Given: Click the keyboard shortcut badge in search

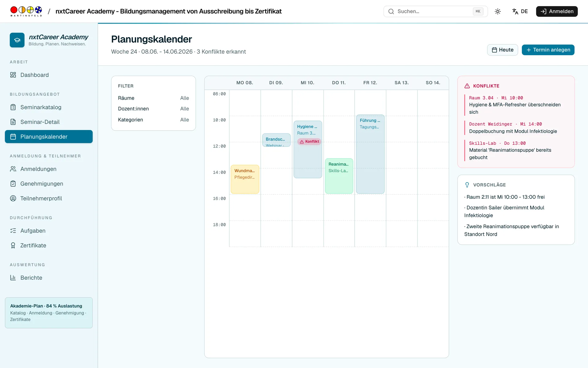Looking at the screenshot, I should coord(478,11).
